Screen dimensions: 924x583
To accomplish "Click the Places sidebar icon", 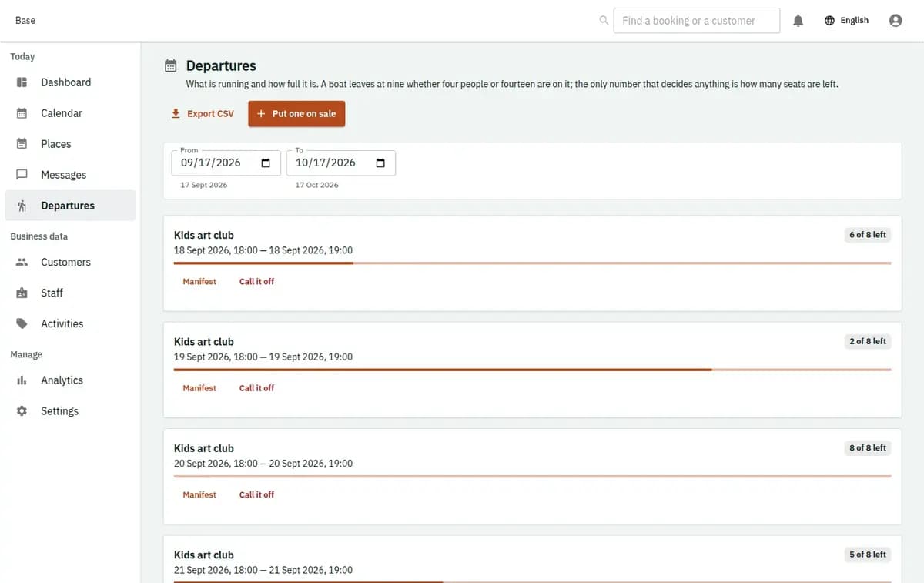I will (22, 144).
